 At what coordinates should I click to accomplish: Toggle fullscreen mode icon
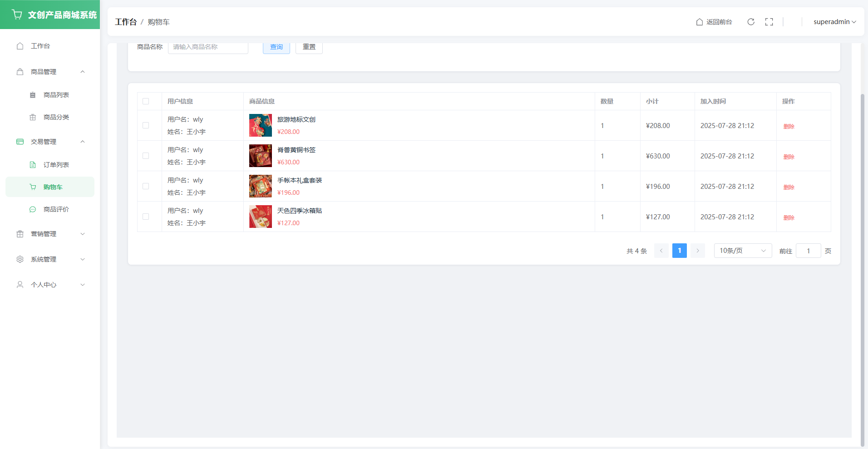coord(769,22)
